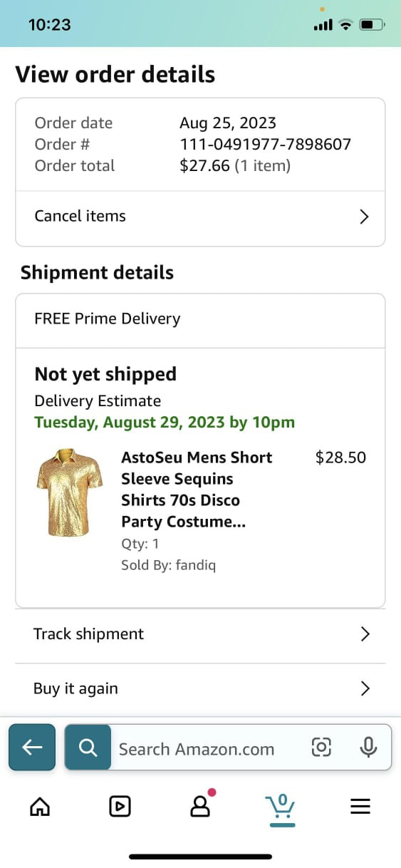Expand the Cancel items chevron

(364, 217)
